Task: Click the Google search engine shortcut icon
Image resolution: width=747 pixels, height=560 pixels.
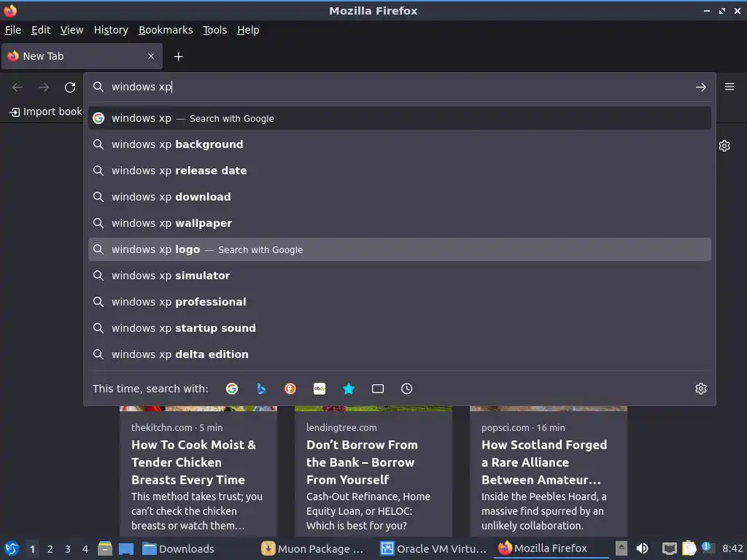Action: (x=232, y=389)
